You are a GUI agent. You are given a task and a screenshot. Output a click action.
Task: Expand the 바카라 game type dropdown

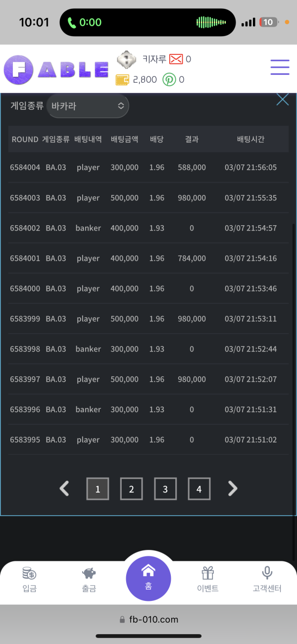[88, 106]
